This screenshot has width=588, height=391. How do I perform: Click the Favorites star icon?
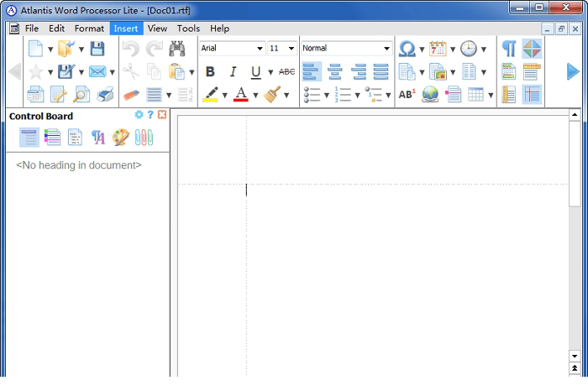pos(35,71)
